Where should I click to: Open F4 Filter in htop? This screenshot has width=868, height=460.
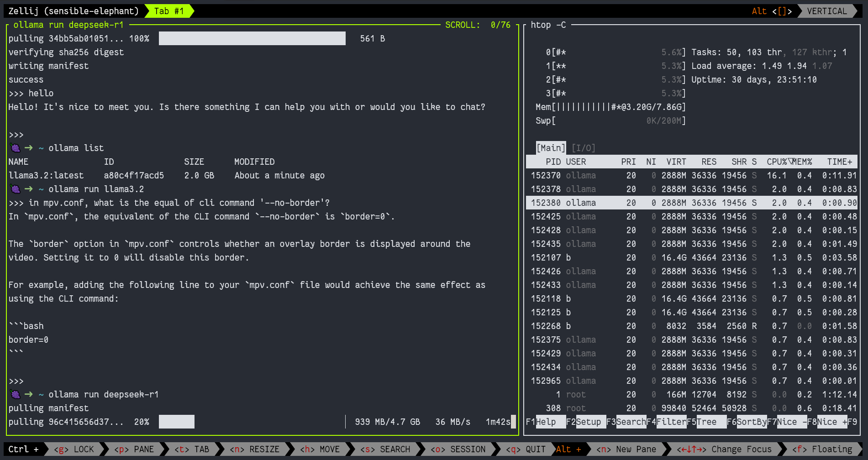(666, 422)
